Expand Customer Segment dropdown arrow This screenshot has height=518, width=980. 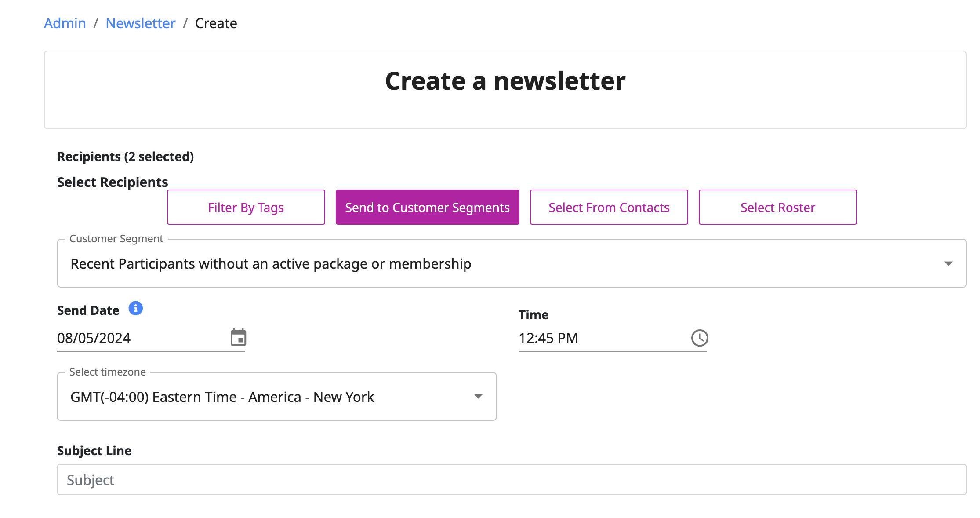click(948, 263)
